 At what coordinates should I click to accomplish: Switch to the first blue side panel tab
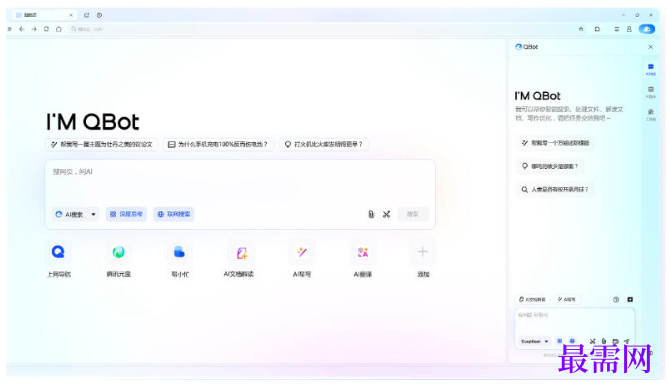650,69
